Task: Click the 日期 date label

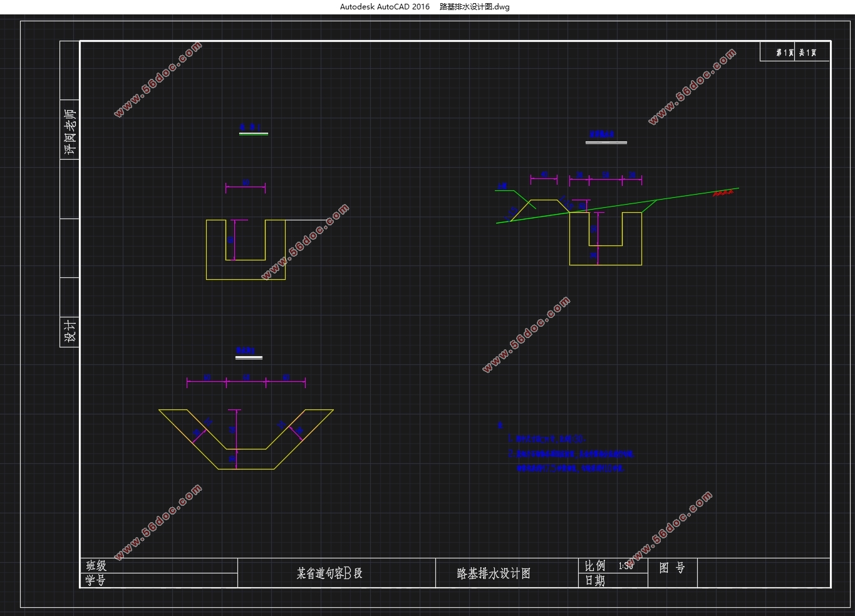Action: 595,580
